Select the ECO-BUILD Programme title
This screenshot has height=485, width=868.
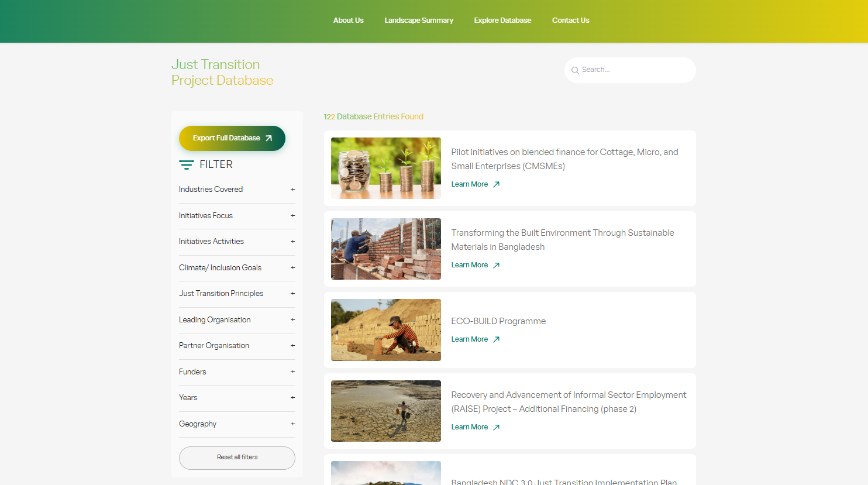pos(498,321)
